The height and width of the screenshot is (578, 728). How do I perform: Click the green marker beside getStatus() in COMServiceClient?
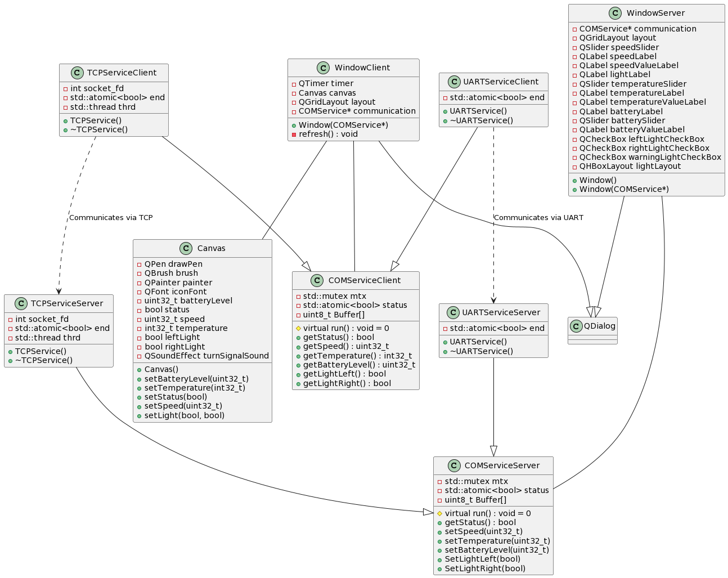click(298, 337)
